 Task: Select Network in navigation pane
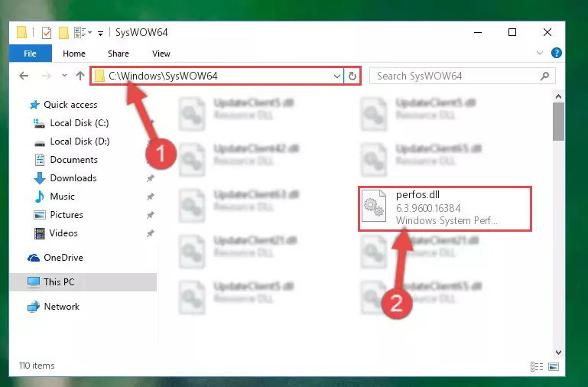point(61,307)
